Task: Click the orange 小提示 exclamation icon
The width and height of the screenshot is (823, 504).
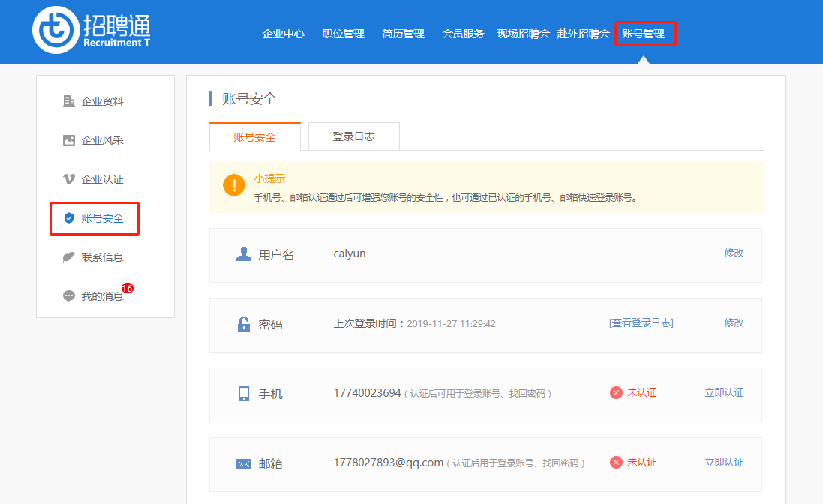Action: 234,186
